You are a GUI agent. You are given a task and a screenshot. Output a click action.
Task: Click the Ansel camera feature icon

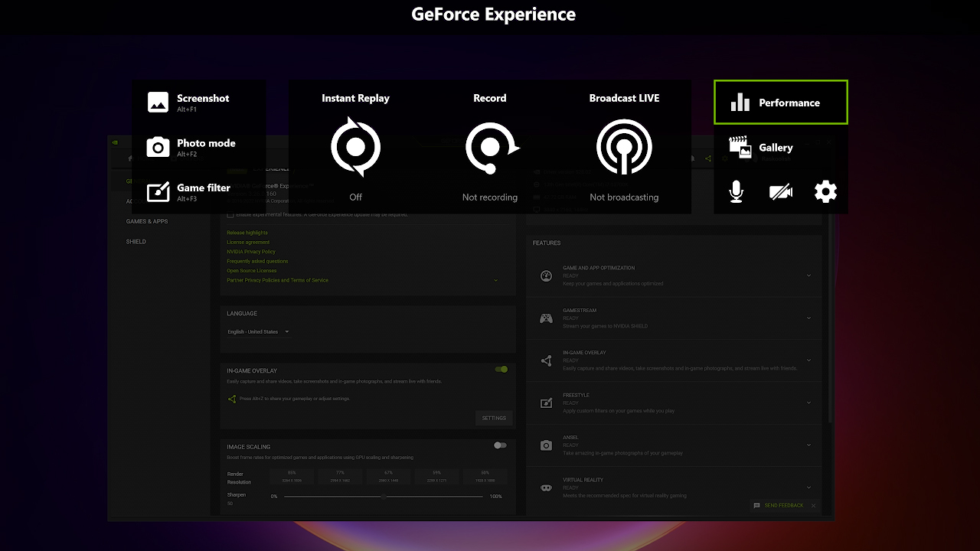(546, 445)
